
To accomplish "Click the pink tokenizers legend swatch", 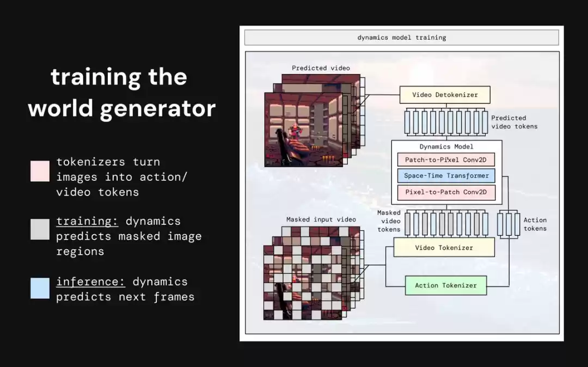I will [x=40, y=170].
